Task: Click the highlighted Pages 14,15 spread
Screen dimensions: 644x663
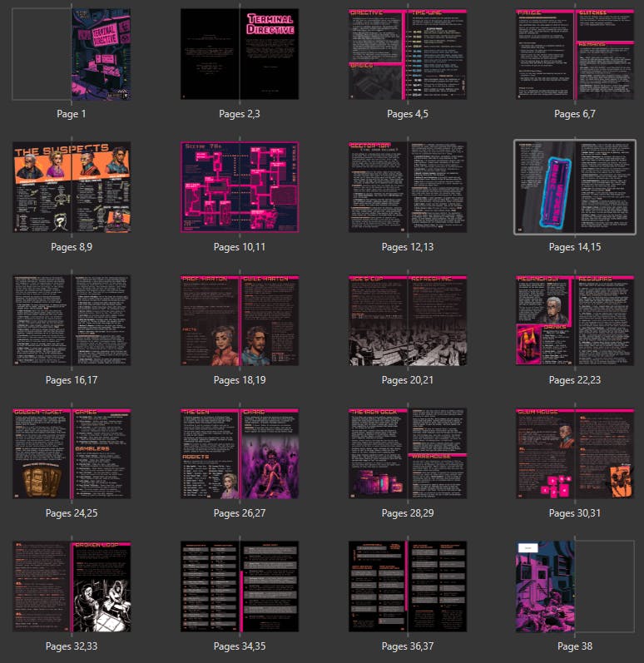Action: (x=575, y=187)
